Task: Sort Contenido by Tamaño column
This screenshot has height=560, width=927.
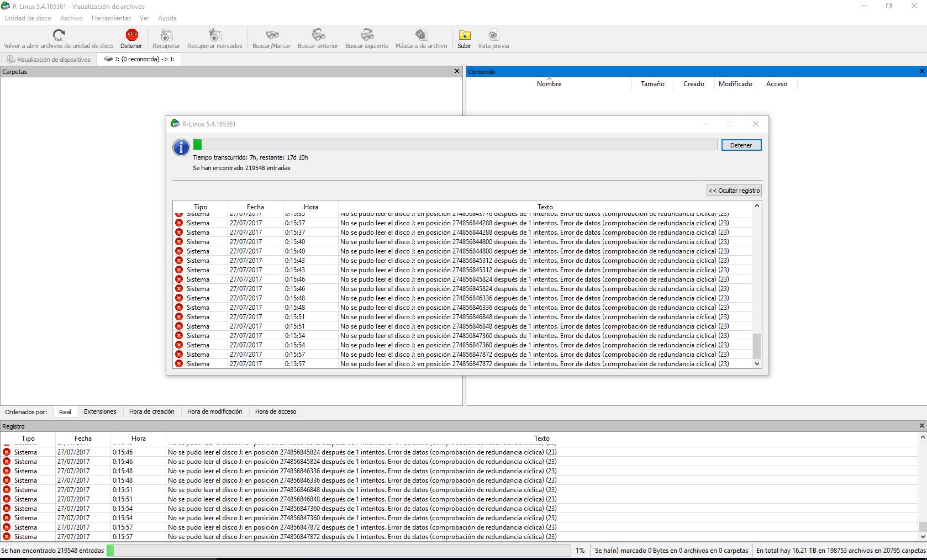Action: (x=652, y=84)
